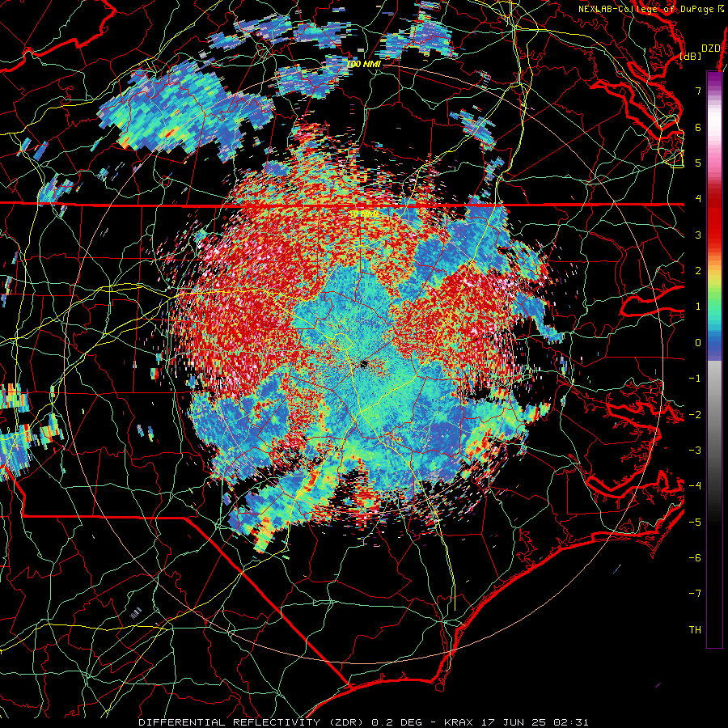
Task: Click the -2 legend value
Action: pos(695,414)
